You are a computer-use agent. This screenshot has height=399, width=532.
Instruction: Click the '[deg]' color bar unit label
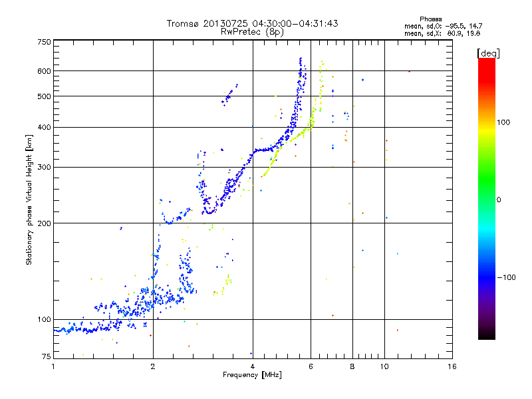tap(488, 53)
